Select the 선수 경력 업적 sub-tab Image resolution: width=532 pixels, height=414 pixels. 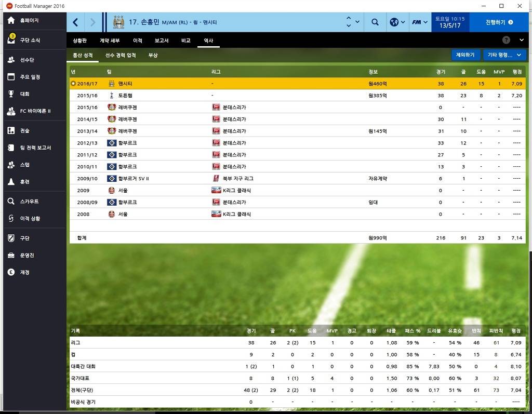point(120,55)
